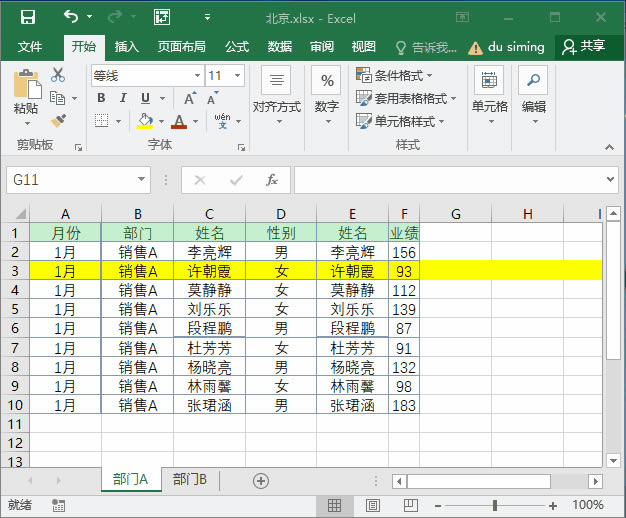Click the Macro recording status bar icon
The width and height of the screenshot is (626, 518).
pyautogui.click(x=58, y=506)
